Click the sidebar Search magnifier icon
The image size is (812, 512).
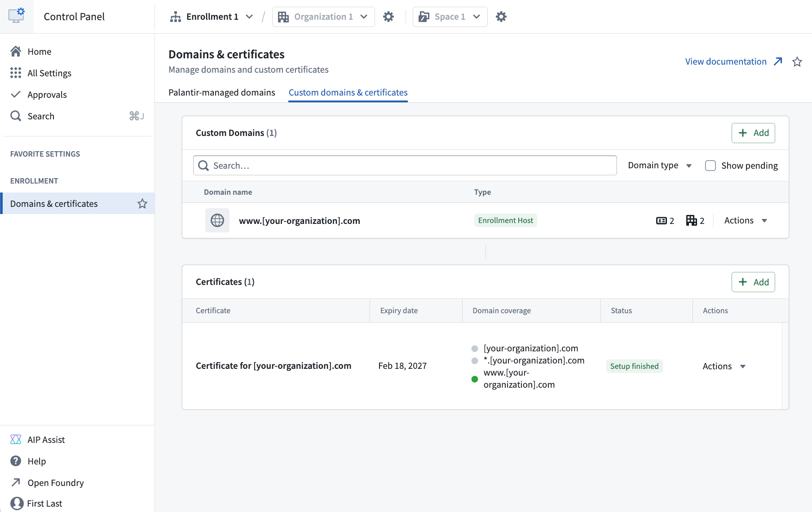[16, 116]
